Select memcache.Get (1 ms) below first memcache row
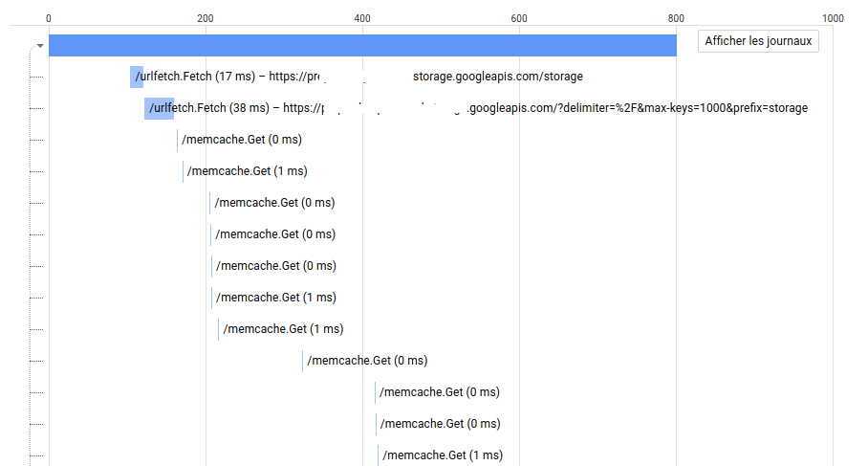The width and height of the screenshot is (868, 466). point(247,171)
